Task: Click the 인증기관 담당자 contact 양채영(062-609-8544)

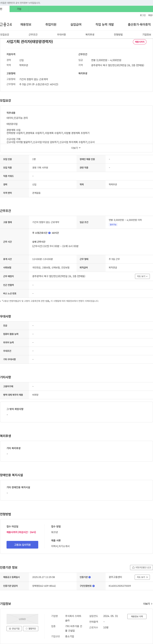Action: point(44,586)
